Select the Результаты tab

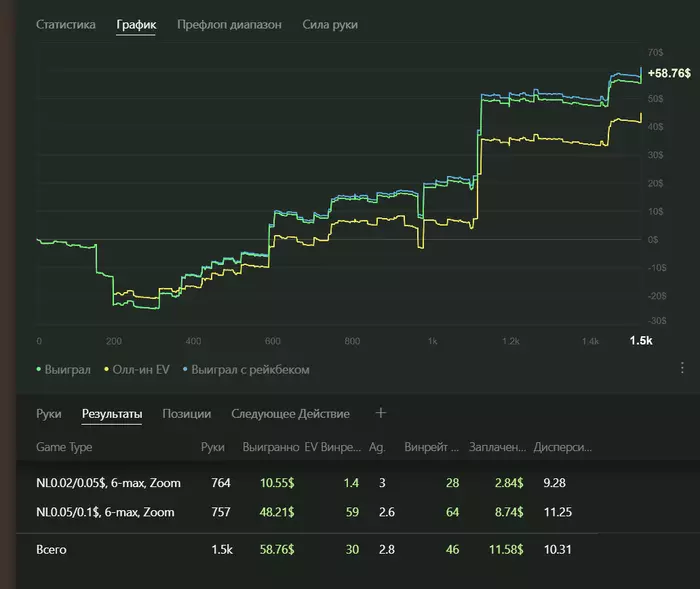click(x=112, y=414)
